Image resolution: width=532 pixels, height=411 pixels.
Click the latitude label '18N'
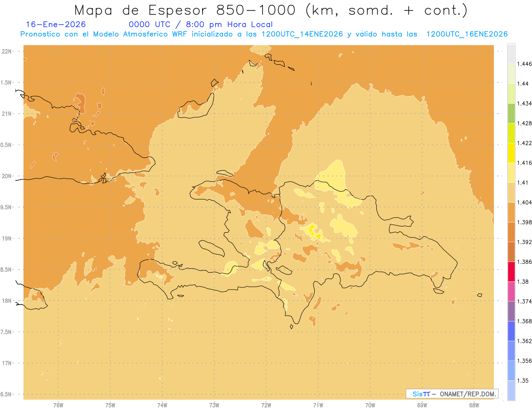pyautogui.click(x=7, y=301)
